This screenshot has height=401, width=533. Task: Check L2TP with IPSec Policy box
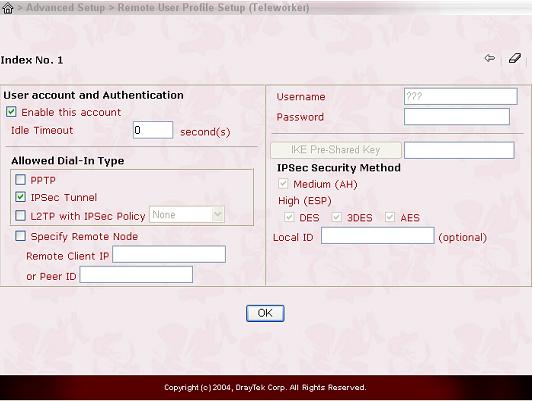click(20, 215)
